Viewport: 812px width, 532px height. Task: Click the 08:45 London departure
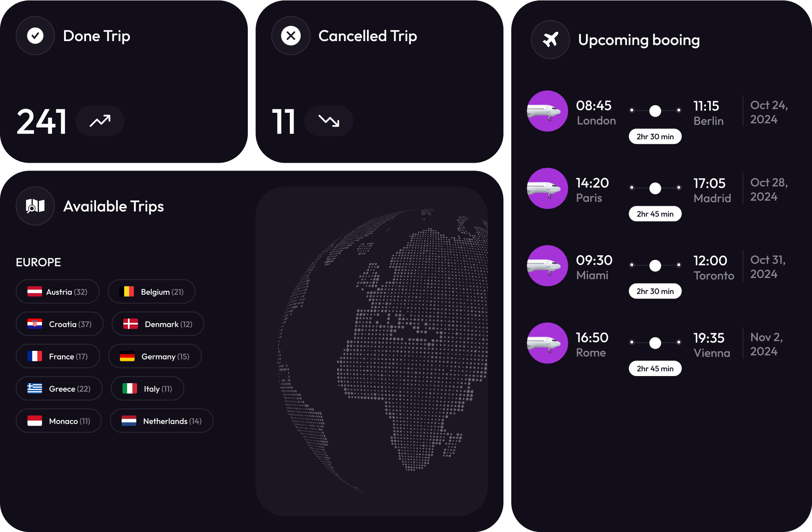click(x=596, y=113)
